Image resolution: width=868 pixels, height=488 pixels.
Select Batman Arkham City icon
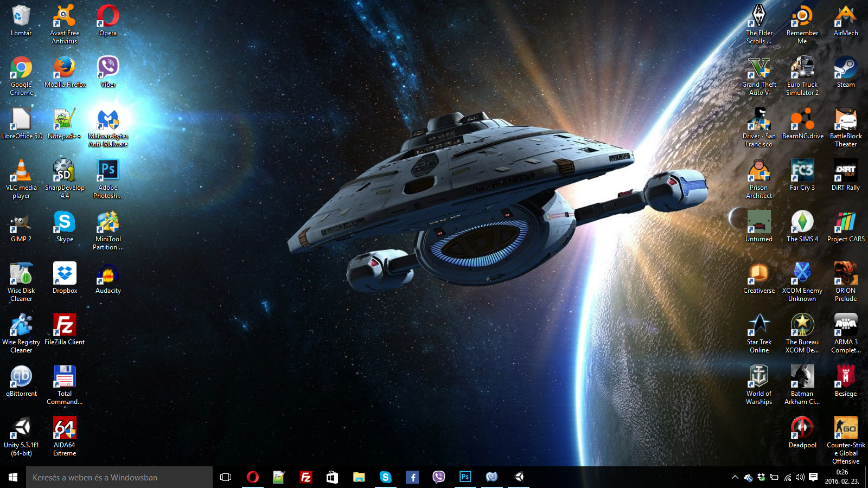pos(802,385)
